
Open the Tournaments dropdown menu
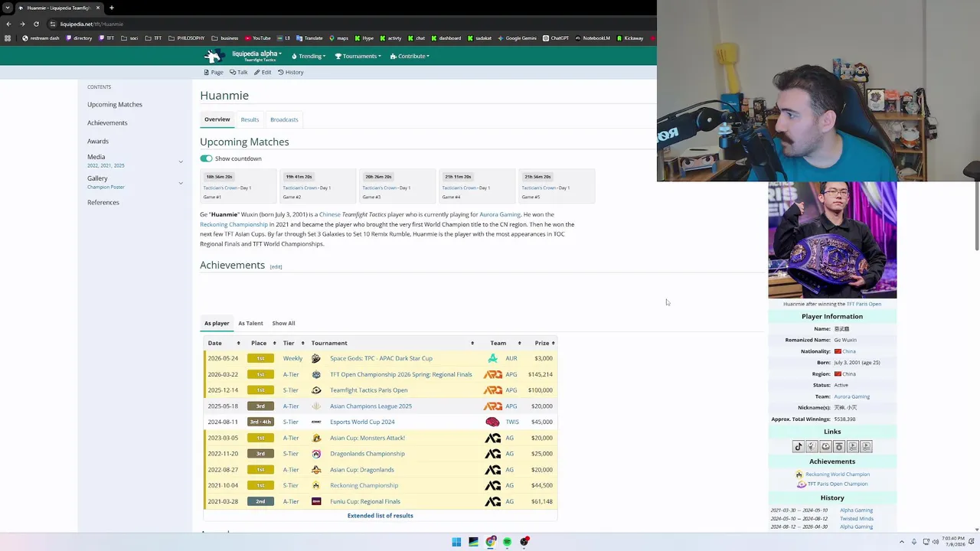pos(358,56)
